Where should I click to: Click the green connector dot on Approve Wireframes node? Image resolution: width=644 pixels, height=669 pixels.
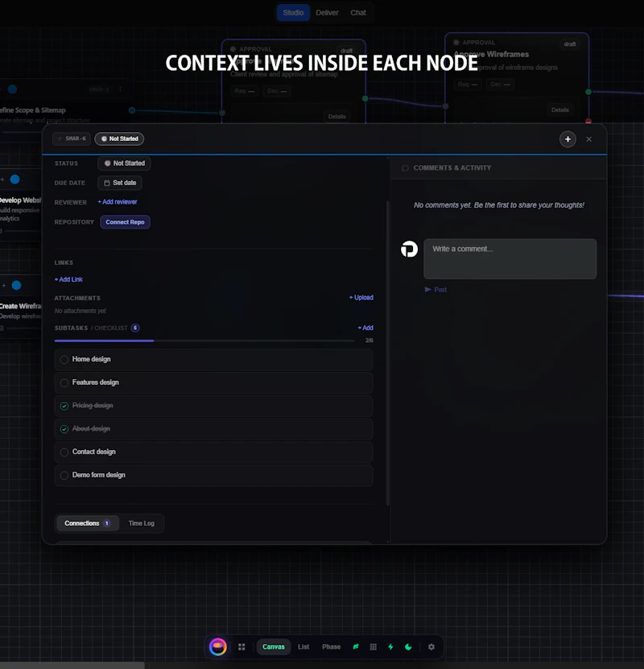pos(588,92)
